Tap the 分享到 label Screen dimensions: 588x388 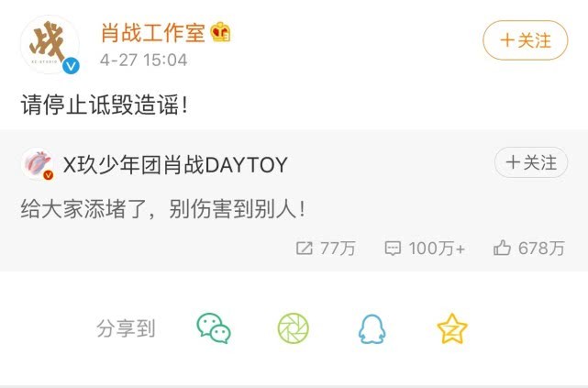(x=126, y=328)
